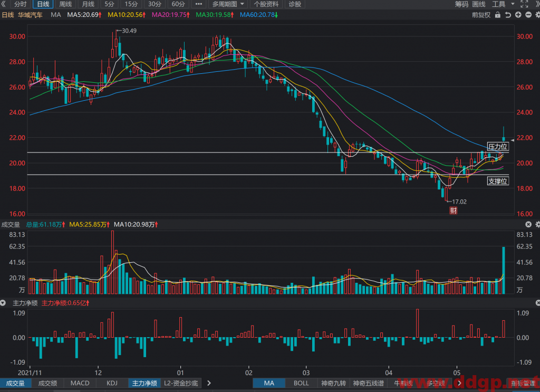Close the 主力净额 indicator panel
The image size is (540, 392).
pyautogui.click(x=538, y=303)
